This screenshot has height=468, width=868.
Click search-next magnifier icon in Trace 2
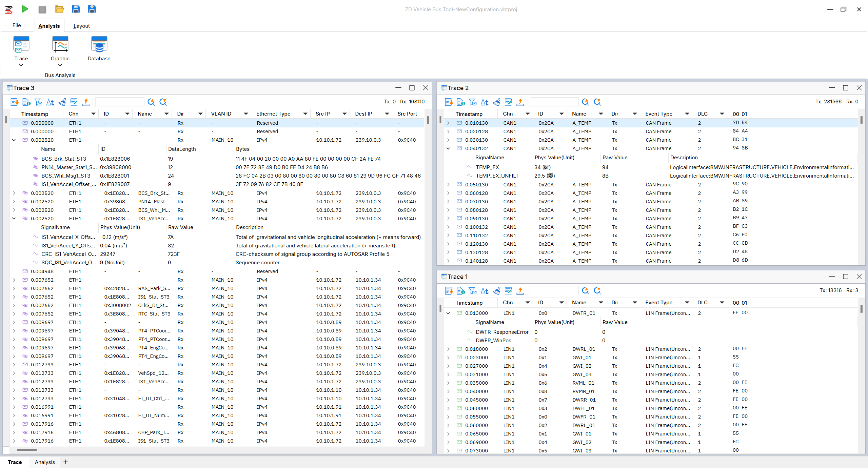597,102
